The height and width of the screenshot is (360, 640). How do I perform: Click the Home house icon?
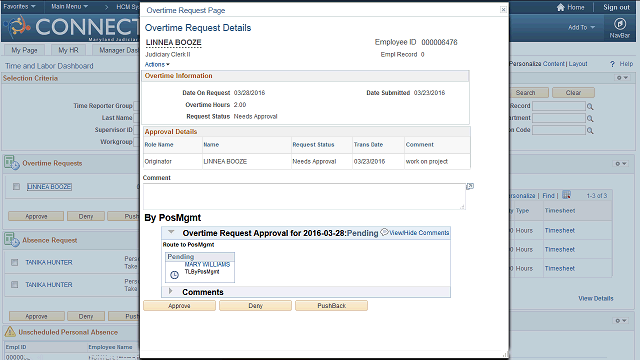coord(561,7)
